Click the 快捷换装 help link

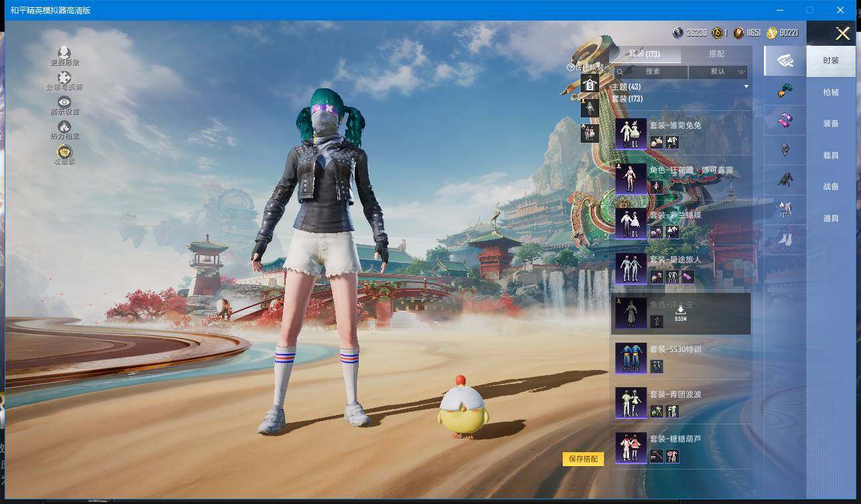(x=585, y=67)
